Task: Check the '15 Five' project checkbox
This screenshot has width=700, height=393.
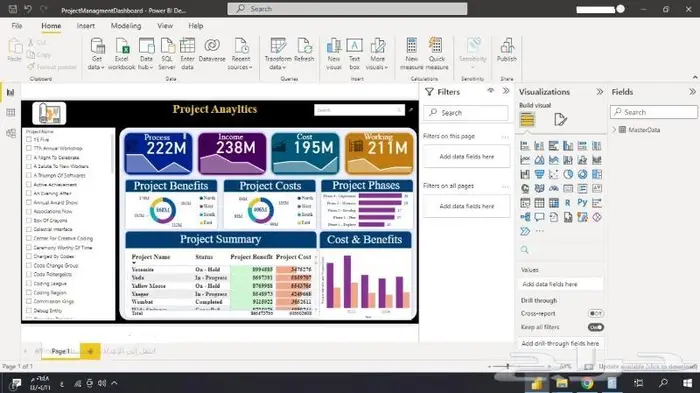Action: pyautogui.click(x=29, y=139)
